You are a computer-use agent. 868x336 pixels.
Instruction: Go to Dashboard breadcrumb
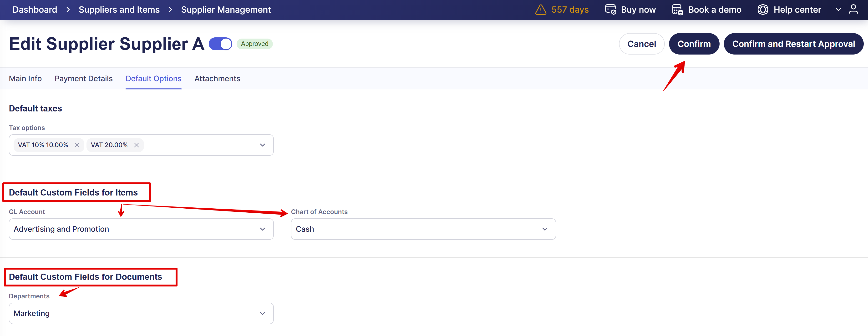pos(35,10)
